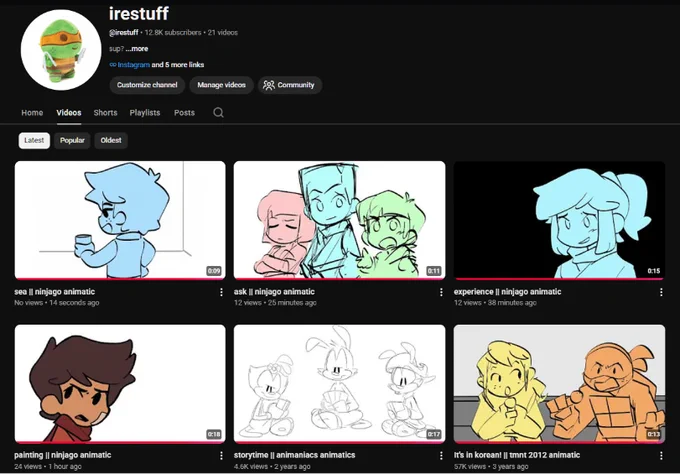Click title 'painting || ninjago animatic'
The image size is (680, 474).
coord(63,455)
